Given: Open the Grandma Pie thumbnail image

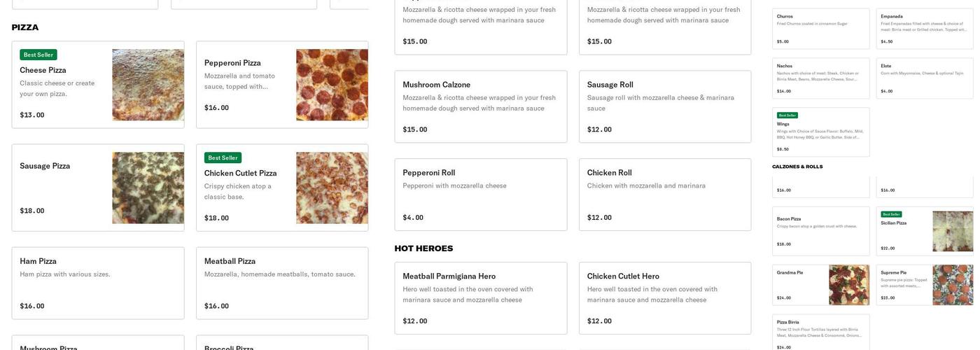Looking at the screenshot, I should [849, 285].
